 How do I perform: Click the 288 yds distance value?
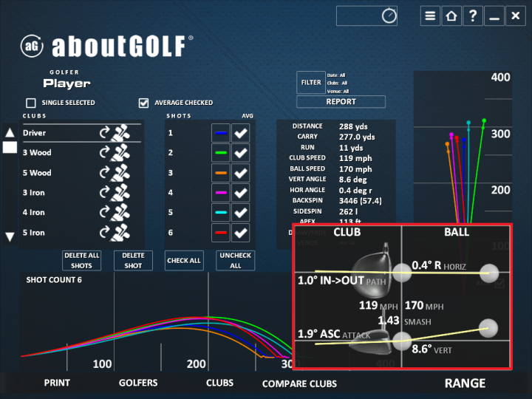[x=353, y=126]
